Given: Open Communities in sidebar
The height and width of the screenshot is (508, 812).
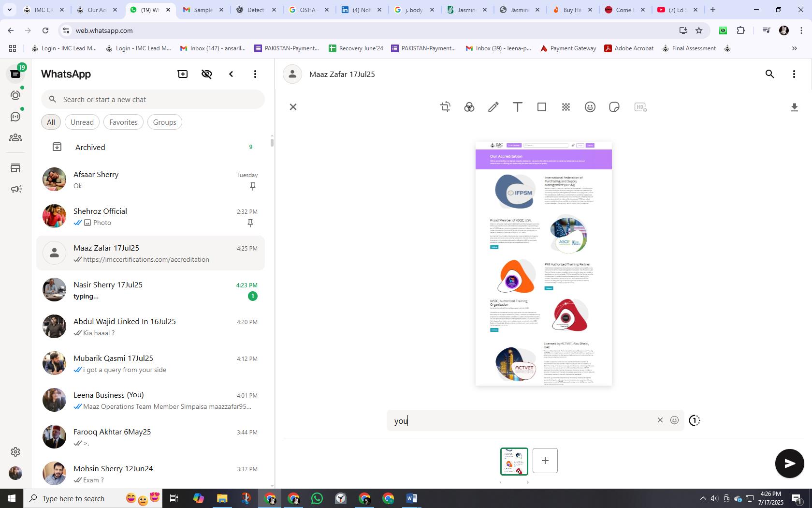Looking at the screenshot, I should [15, 138].
